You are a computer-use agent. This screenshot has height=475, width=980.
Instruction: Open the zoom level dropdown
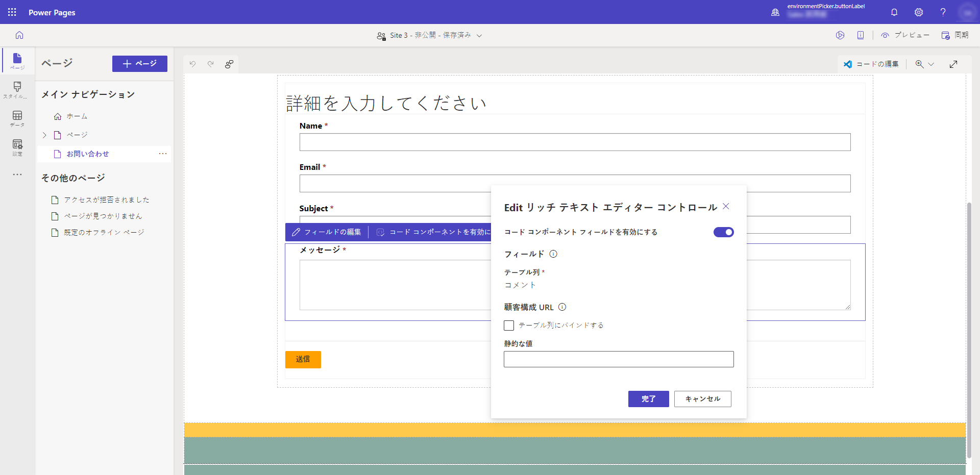(924, 64)
